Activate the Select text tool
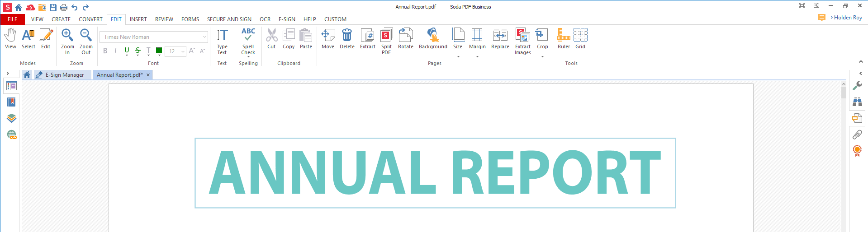Viewport: 868px width, 232px height. click(x=28, y=39)
